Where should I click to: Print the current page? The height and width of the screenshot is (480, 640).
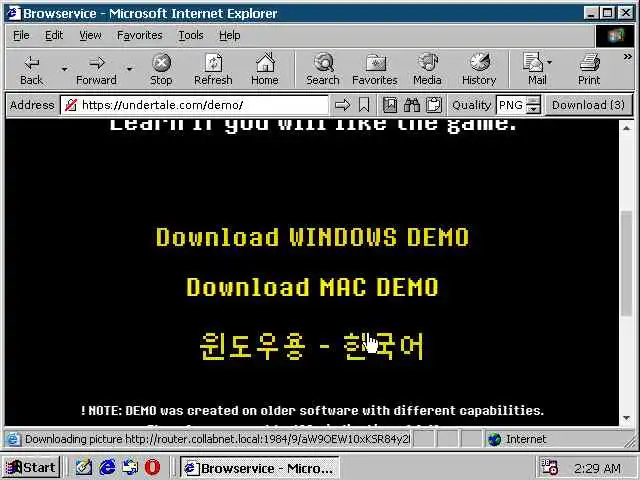[x=589, y=69]
